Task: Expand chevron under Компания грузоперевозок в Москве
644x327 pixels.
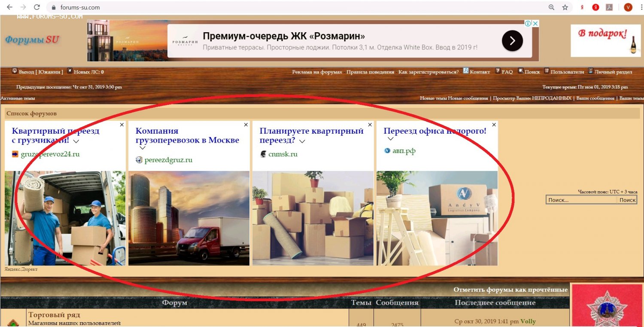Action: coord(143,148)
